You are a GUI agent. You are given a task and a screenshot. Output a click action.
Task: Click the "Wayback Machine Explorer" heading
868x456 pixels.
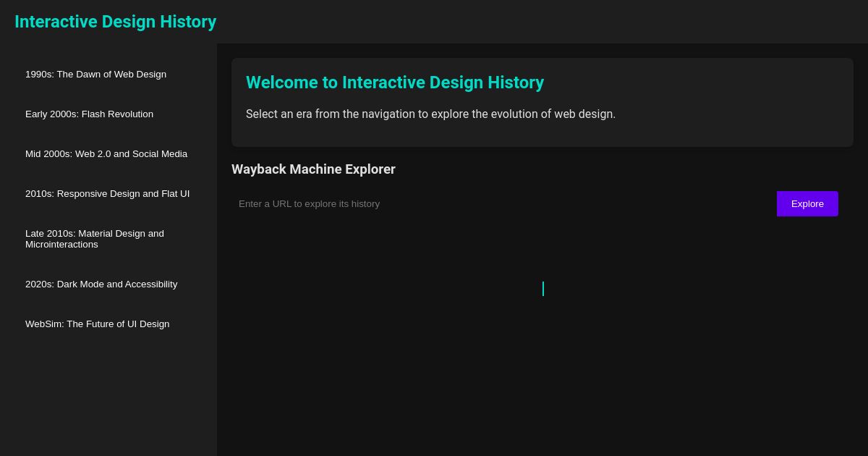pos(313,169)
